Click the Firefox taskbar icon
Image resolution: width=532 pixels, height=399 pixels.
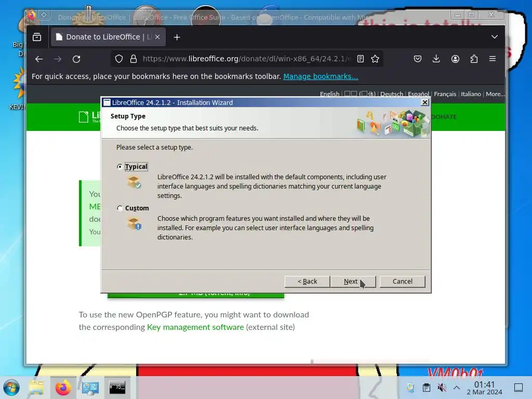[63, 388]
